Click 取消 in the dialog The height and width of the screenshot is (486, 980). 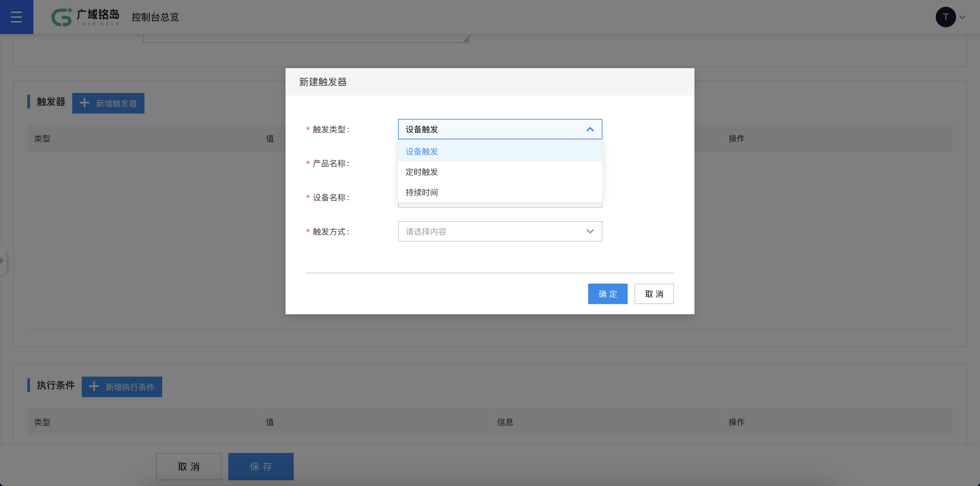pyautogui.click(x=654, y=294)
